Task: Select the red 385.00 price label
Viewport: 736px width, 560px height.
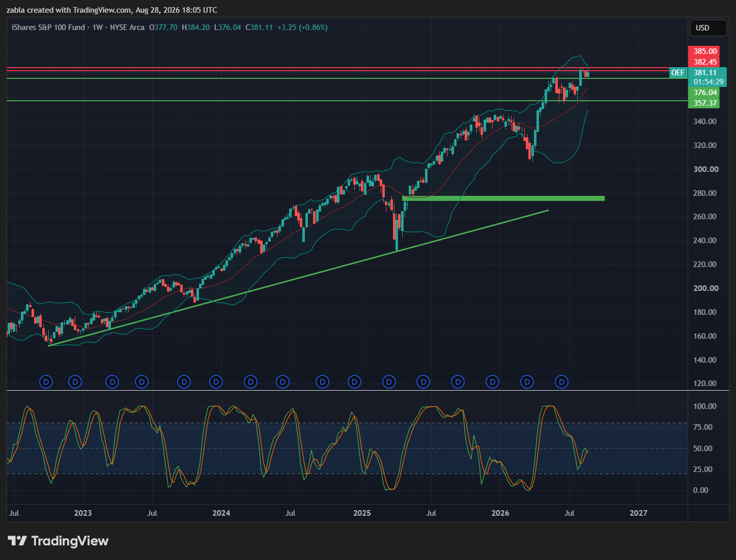Action: (x=703, y=51)
